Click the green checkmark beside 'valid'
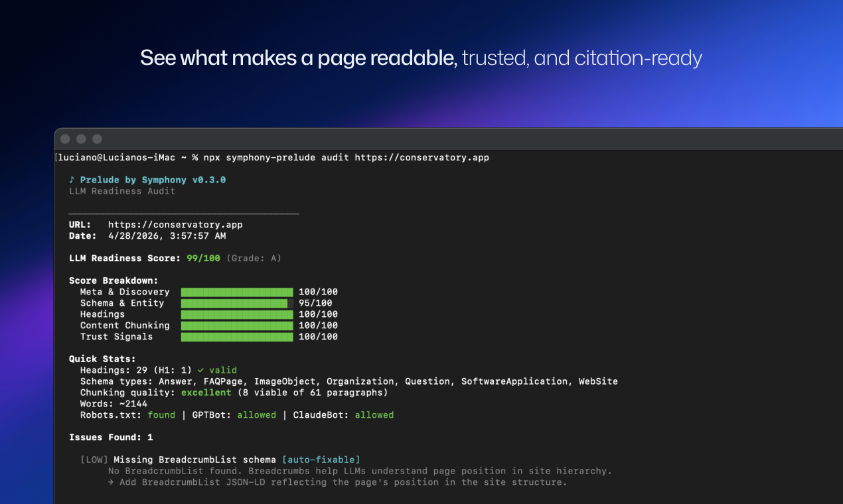This screenshot has width=843, height=504. (x=200, y=370)
